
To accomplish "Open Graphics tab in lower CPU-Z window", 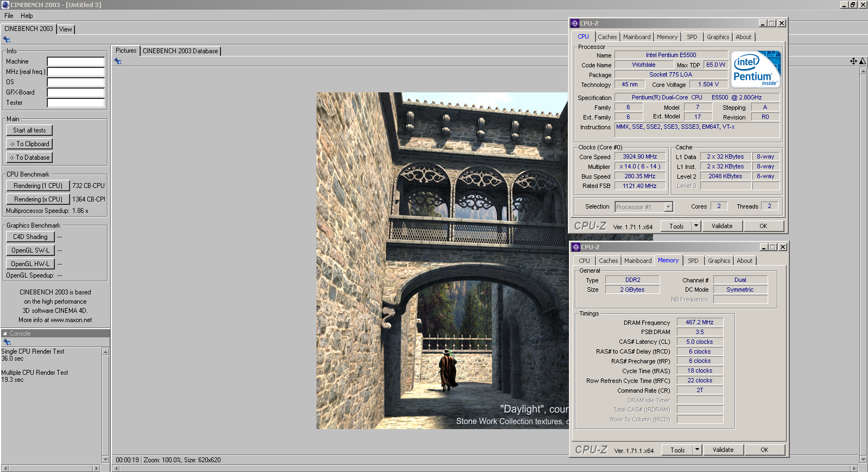I will click(x=719, y=261).
